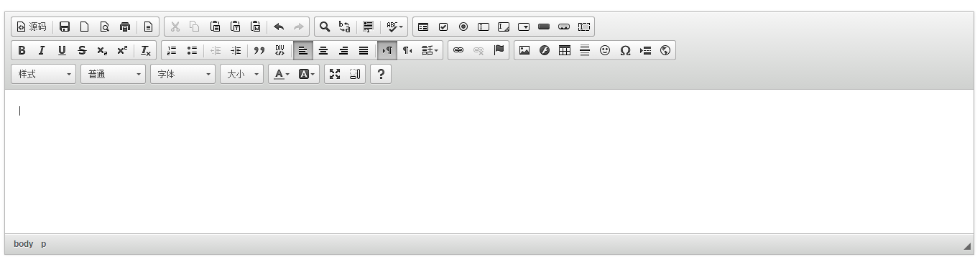
Task: Insert a page break
Action: 645,50
